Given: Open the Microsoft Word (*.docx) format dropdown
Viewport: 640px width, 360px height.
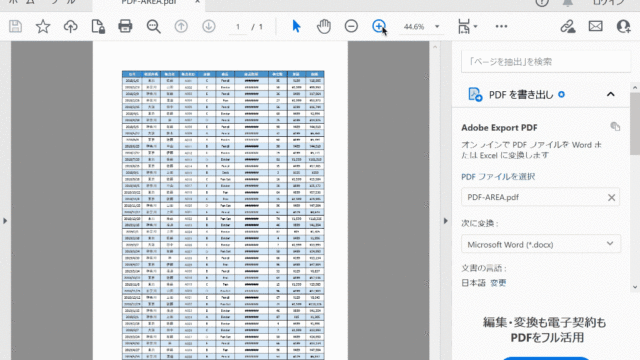Looking at the screenshot, I should 541,244.
